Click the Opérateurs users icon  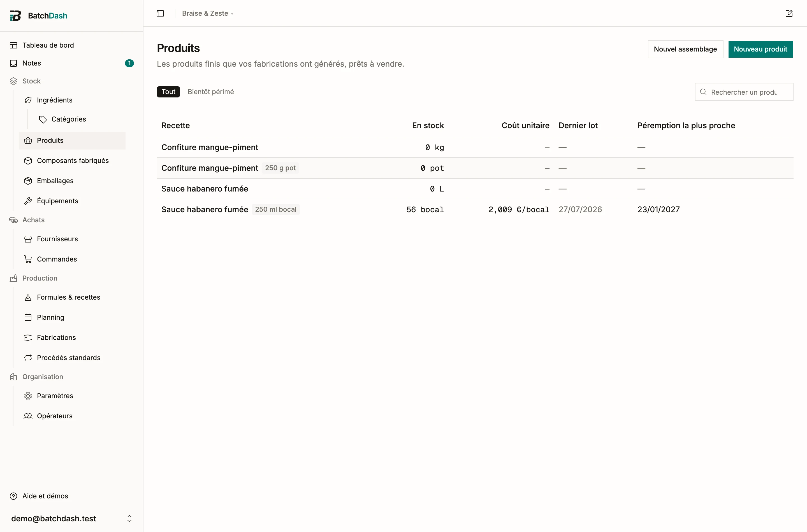(28, 416)
